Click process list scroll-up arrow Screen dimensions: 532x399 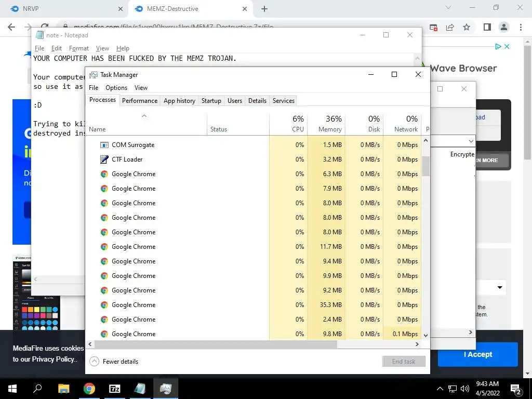(x=426, y=140)
